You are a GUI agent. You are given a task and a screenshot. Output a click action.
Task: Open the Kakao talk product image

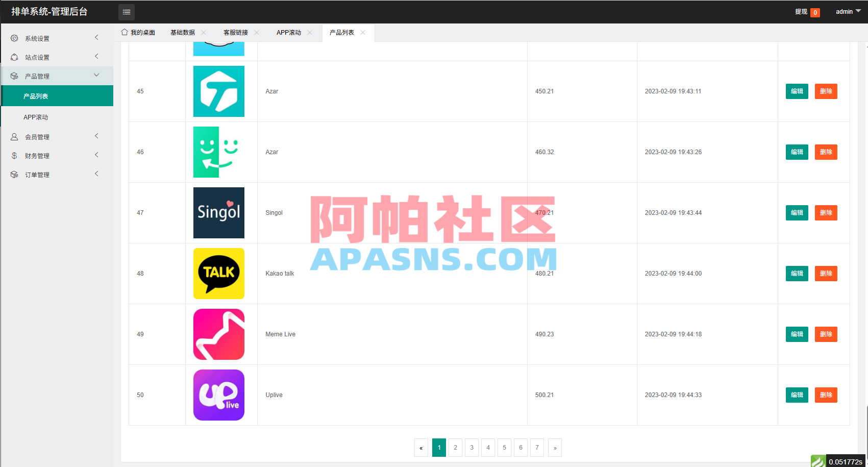point(219,274)
